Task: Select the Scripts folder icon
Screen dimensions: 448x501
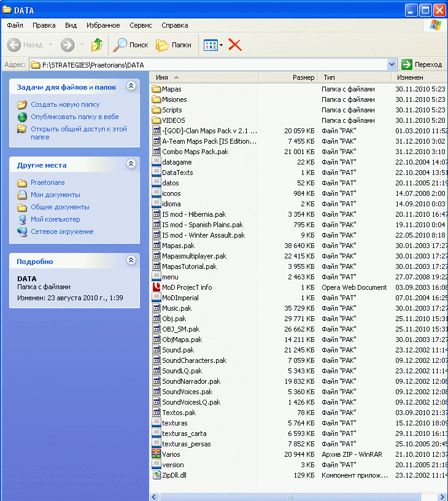Action: click(x=156, y=110)
